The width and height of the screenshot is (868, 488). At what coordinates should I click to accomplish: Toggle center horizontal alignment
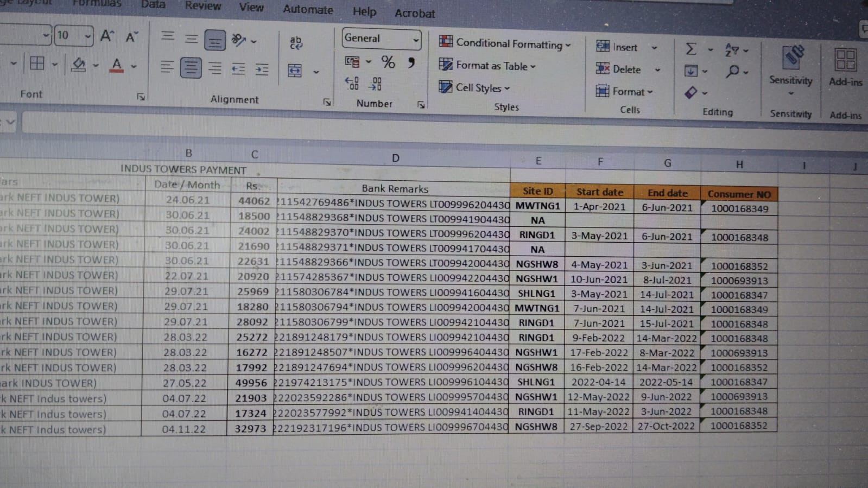(191, 68)
